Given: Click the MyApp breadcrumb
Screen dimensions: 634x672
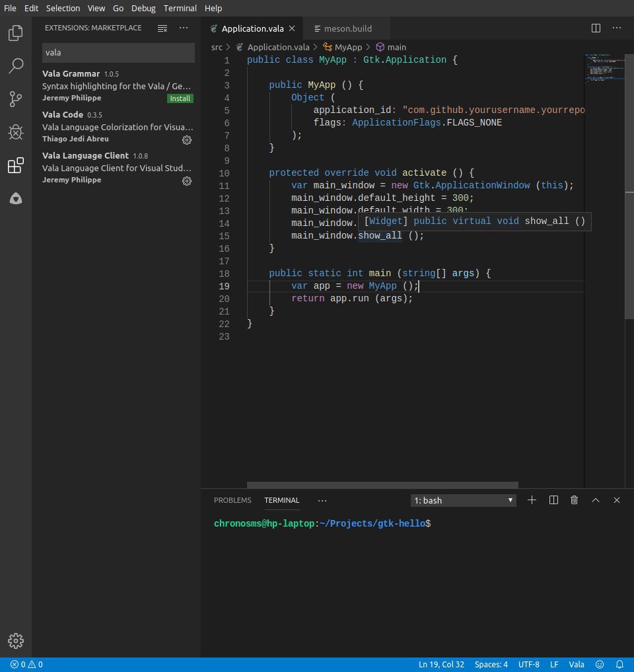Looking at the screenshot, I should pyautogui.click(x=343, y=47).
